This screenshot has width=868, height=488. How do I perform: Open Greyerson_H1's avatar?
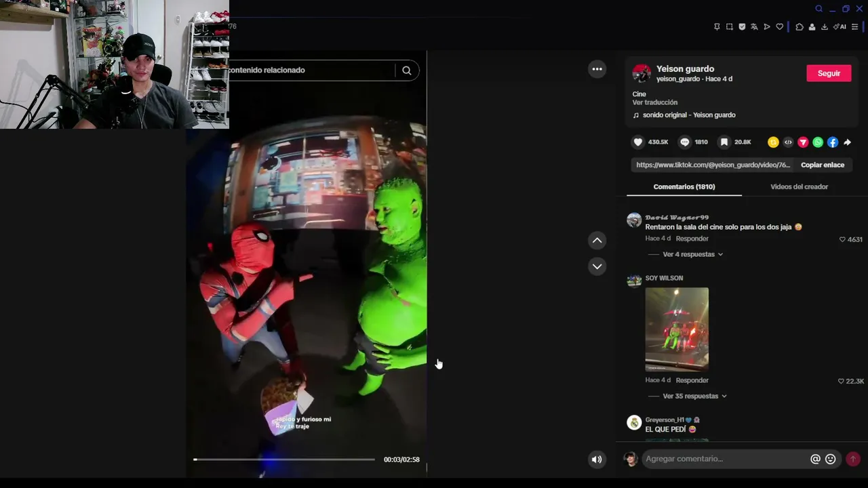point(634,422)
